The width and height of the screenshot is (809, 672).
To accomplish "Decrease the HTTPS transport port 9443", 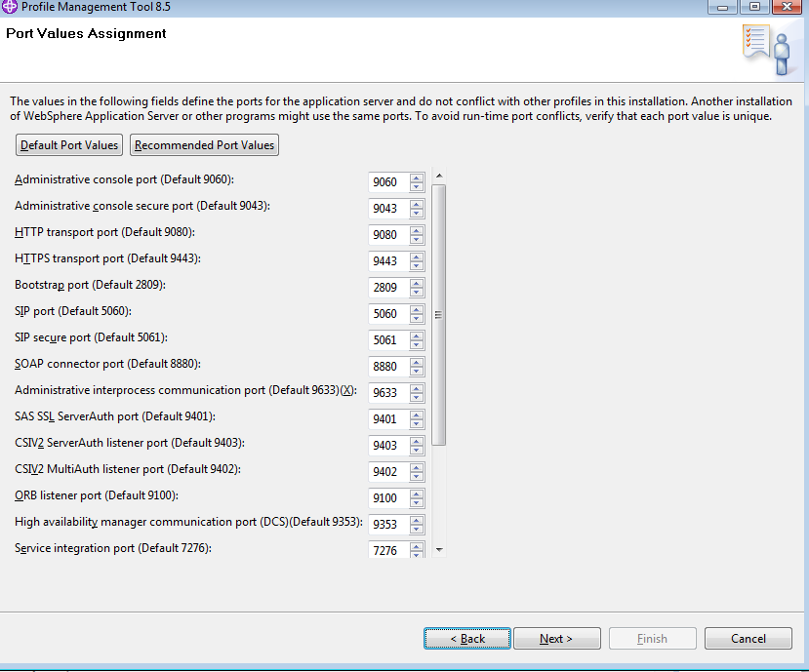I will tap(417, 265).
